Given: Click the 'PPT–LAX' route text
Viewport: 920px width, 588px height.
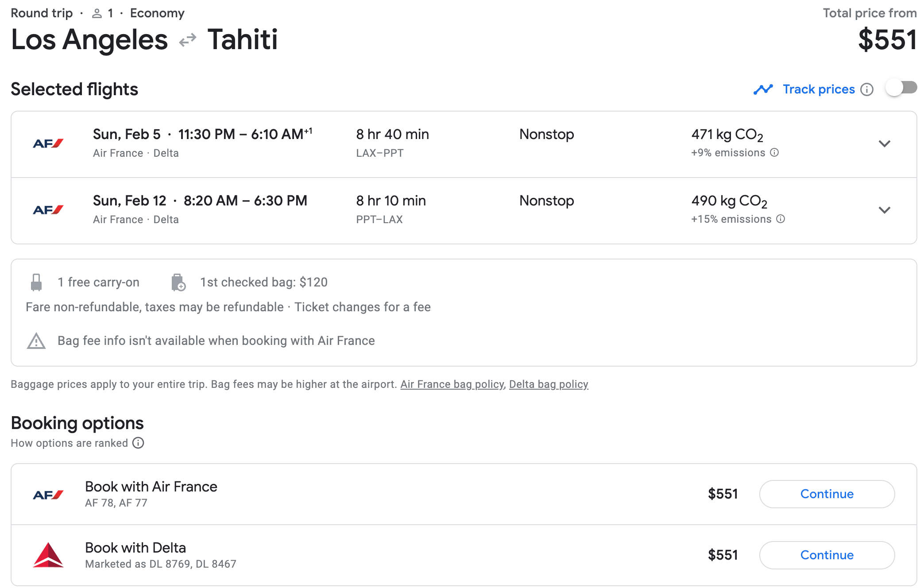Looking at the screenshot, I should click(x=379, y=220).
